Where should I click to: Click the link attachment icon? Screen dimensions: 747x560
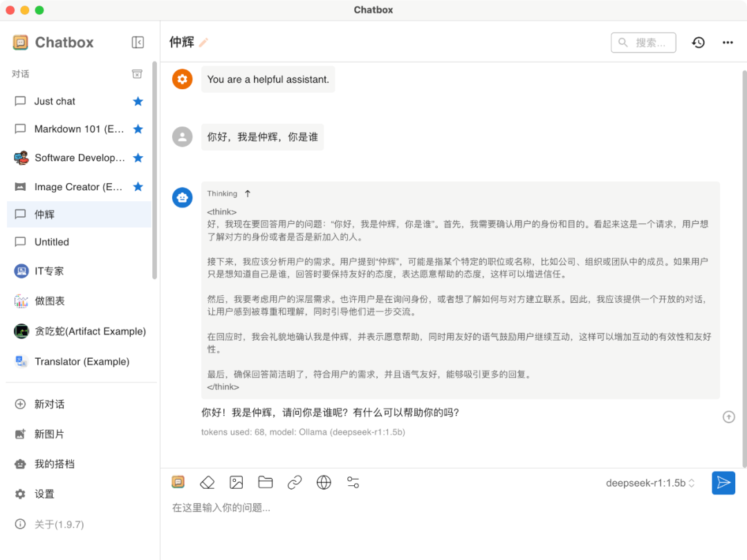pos(295,483)
